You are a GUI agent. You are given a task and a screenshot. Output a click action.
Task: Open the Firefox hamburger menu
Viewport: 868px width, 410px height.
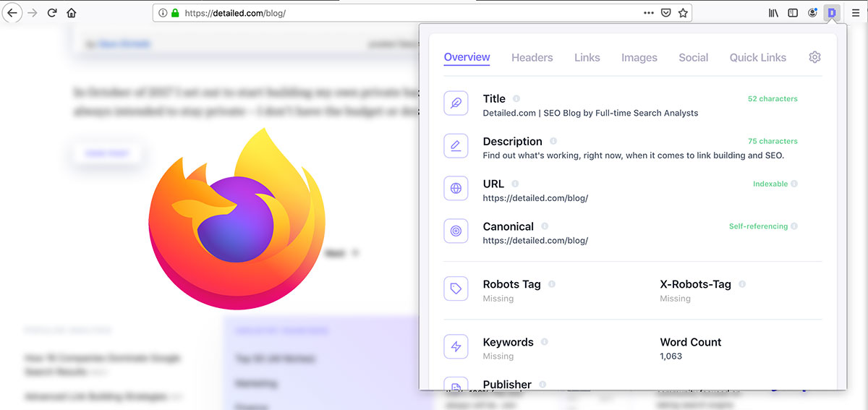(856, 13)
